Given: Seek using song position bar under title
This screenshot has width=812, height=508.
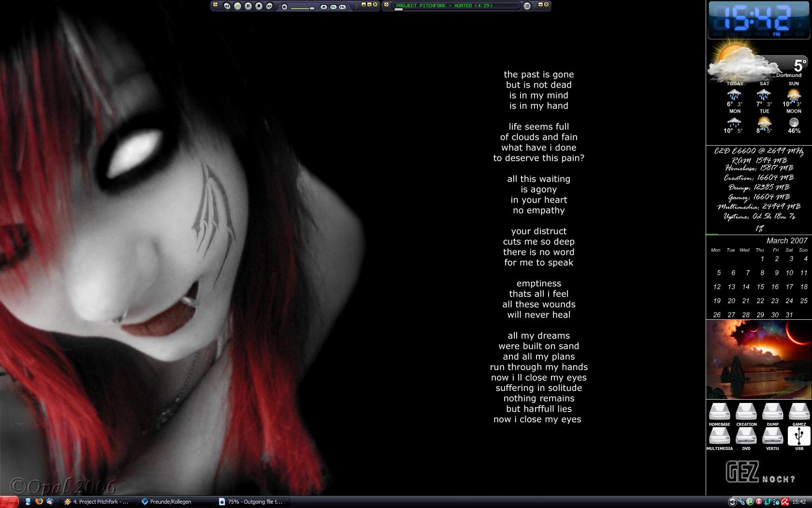Looking at the screenshot, I should (457, 9).
